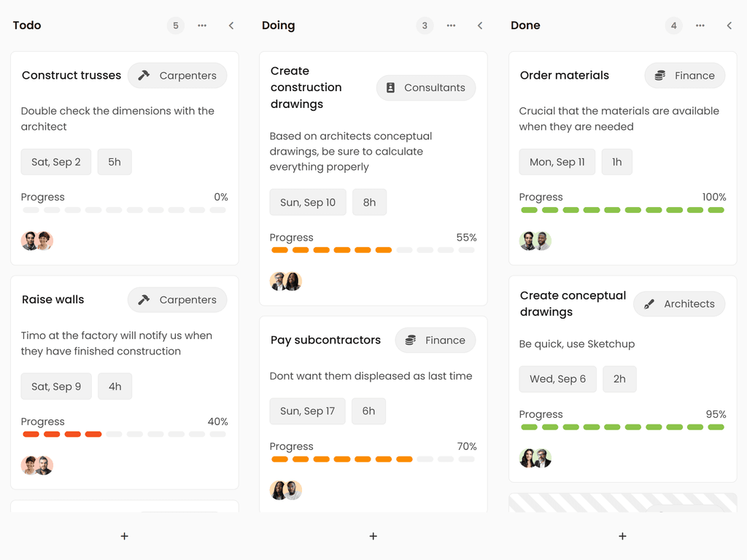Open the Done column more options

point(700,26)
